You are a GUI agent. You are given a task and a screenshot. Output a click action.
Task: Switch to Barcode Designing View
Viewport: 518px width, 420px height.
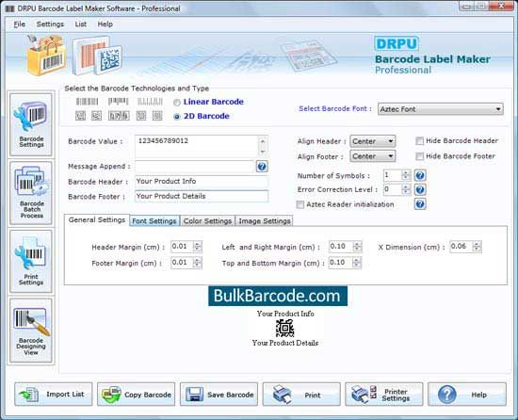point(31,331)
